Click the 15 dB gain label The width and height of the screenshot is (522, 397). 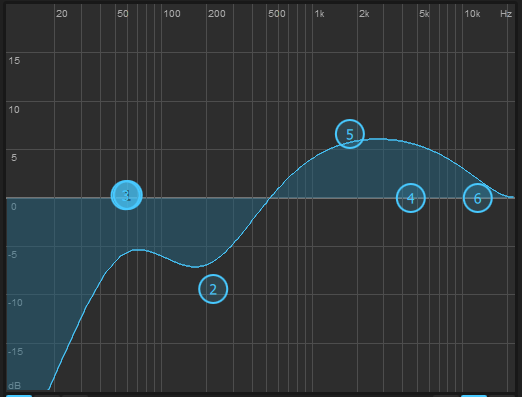(x=14, y=61)
